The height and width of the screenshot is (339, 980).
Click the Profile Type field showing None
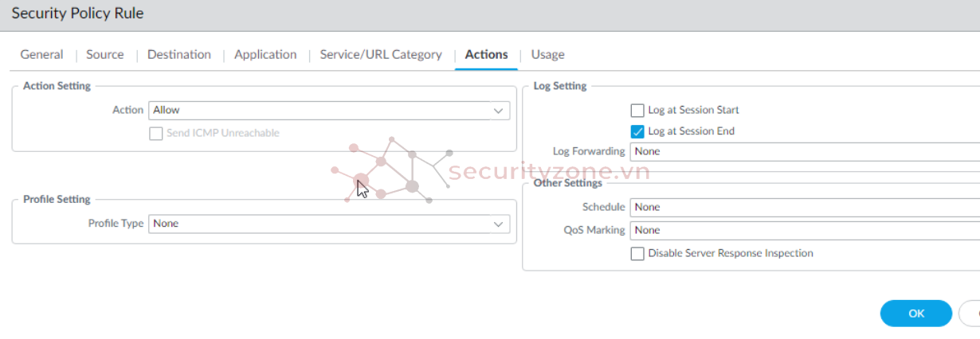pos(329,224)
